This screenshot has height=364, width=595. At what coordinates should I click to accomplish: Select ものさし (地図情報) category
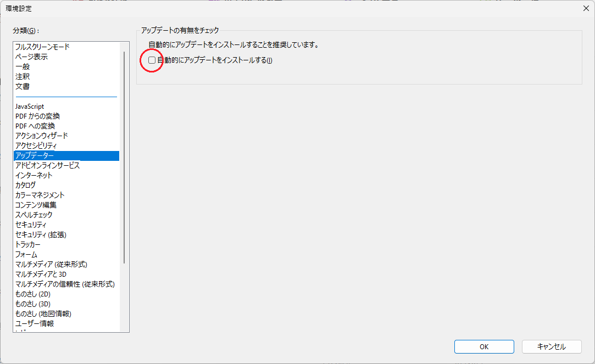pos(66,313)
